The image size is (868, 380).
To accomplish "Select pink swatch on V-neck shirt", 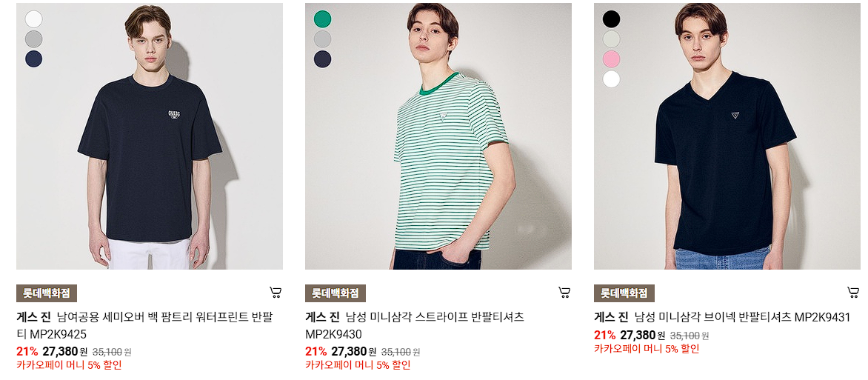I will pos(612,59).
